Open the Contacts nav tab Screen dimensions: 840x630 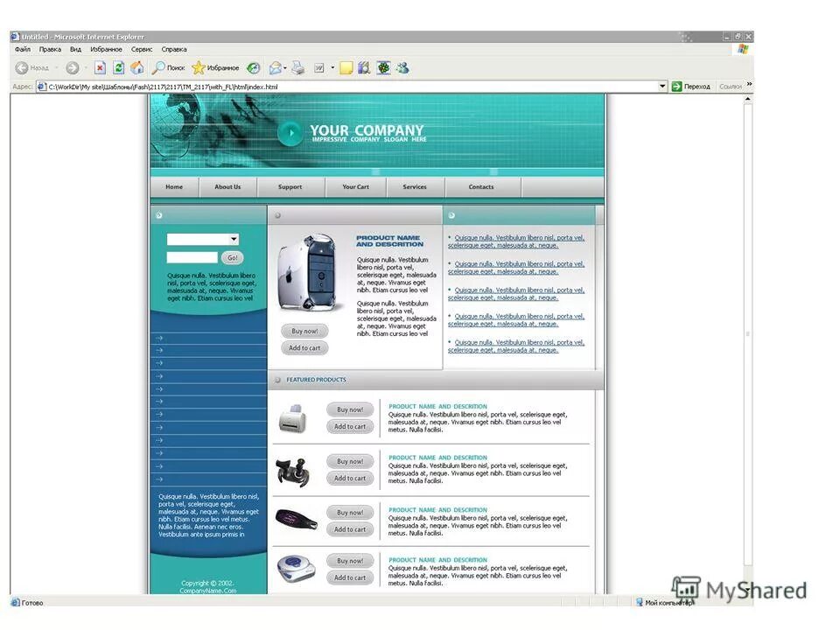pos(481,187)
